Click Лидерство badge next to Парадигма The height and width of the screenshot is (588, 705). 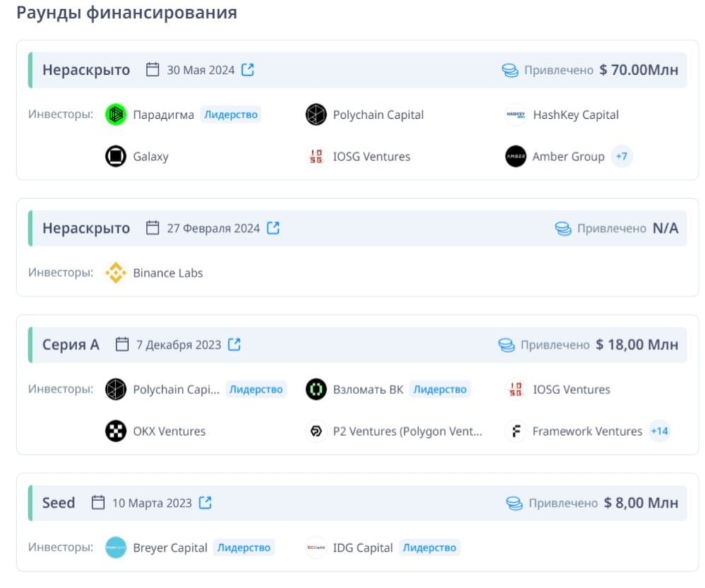click(231, 115)
